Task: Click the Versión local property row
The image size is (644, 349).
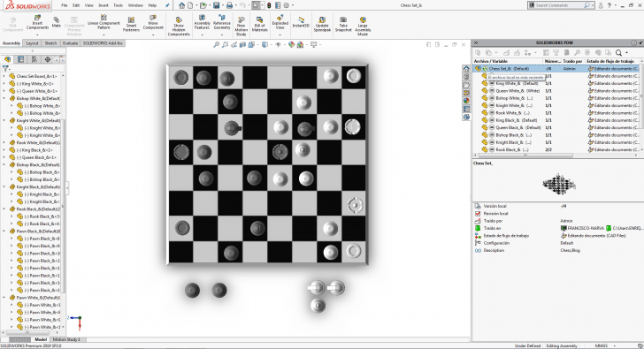Action: click(x=556, y=206)
